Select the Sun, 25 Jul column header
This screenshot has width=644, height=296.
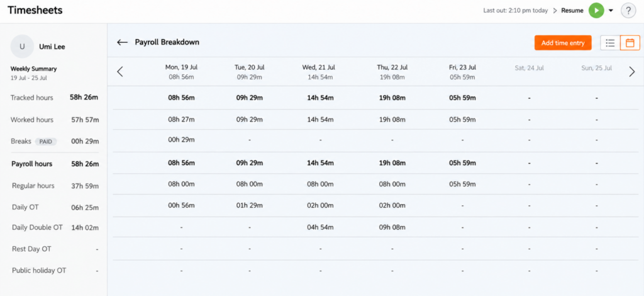pos(597,68)
